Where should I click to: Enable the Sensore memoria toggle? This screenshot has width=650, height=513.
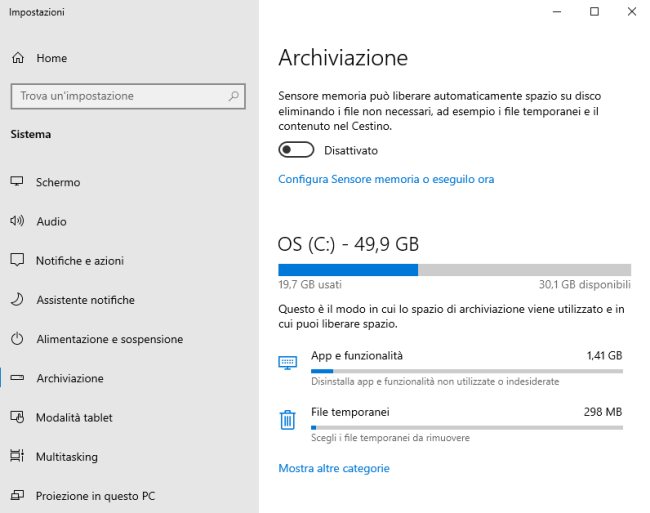click(x=296, y=150)
